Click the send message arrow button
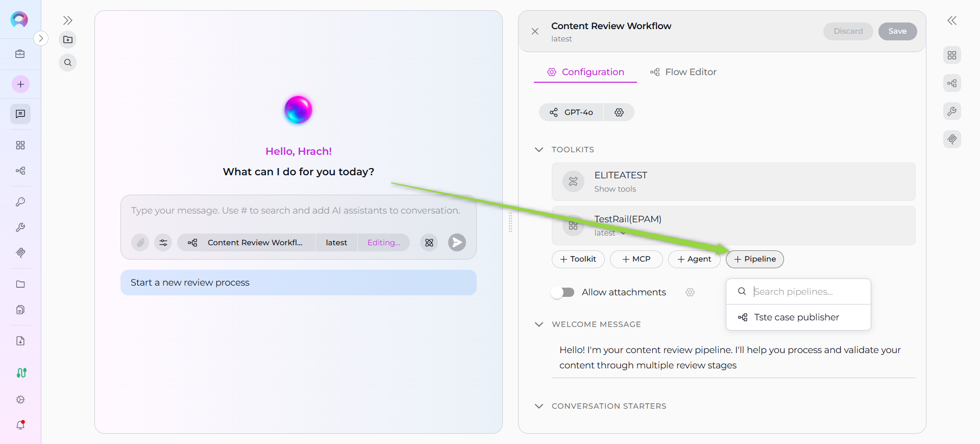This screenshot has height=444, width=980. click(457, 243)
